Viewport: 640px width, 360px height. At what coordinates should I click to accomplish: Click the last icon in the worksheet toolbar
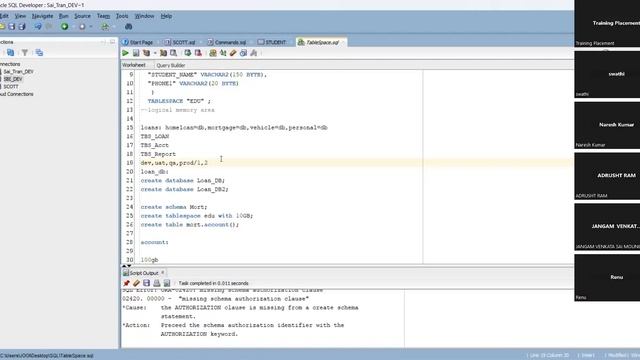click(254, 53)
